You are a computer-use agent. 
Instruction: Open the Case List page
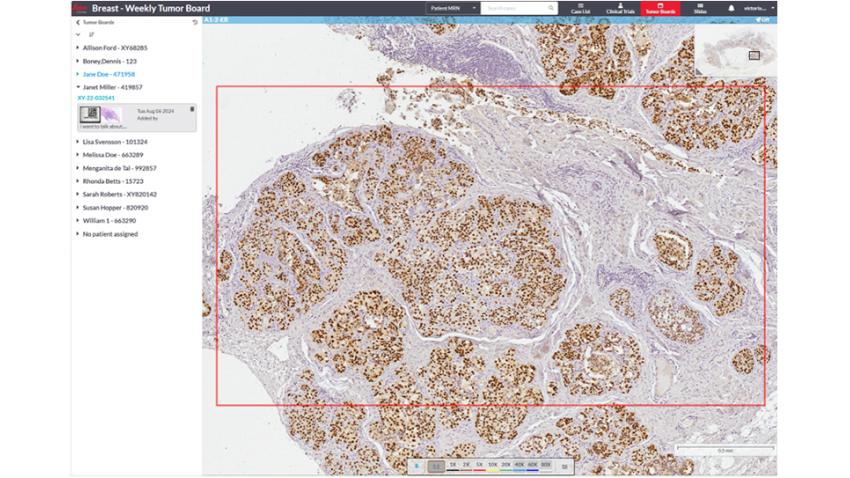pyautogui.click(x=580, y=8)
